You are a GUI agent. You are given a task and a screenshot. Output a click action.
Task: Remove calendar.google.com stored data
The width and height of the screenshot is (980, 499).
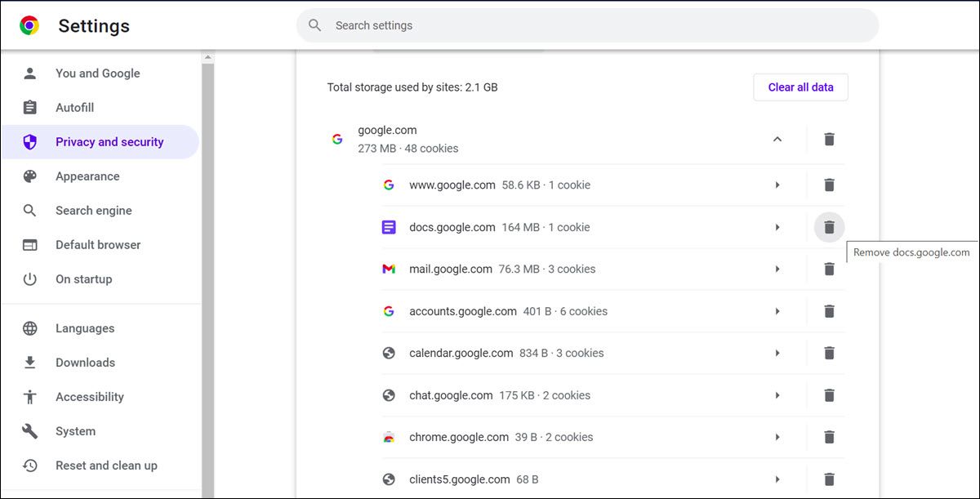tap(829, 353)
